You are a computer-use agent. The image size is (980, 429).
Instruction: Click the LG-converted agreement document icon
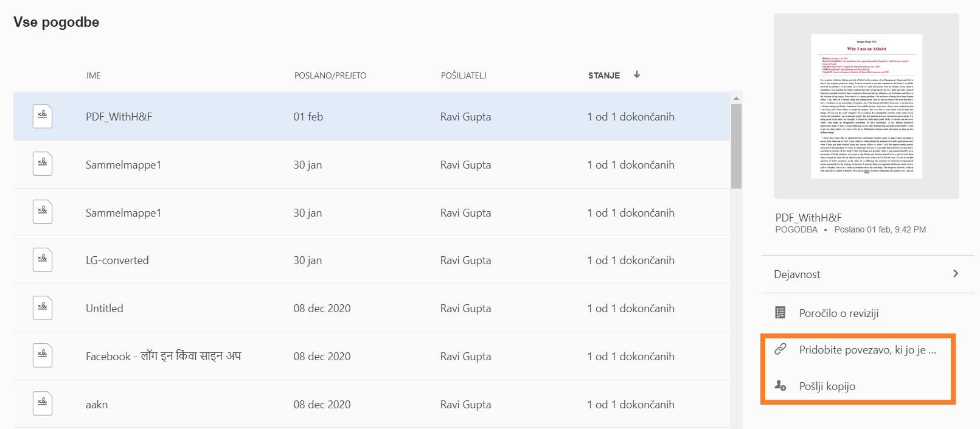coord(43,260)
